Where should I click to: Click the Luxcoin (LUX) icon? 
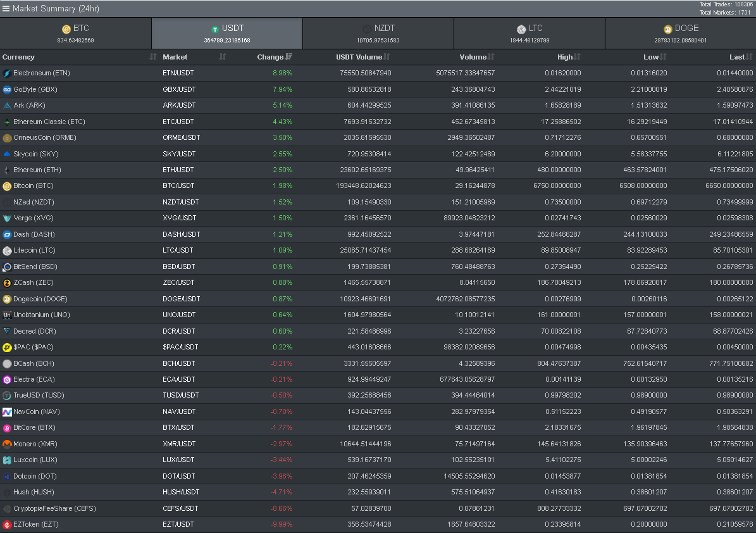[7, 460]
